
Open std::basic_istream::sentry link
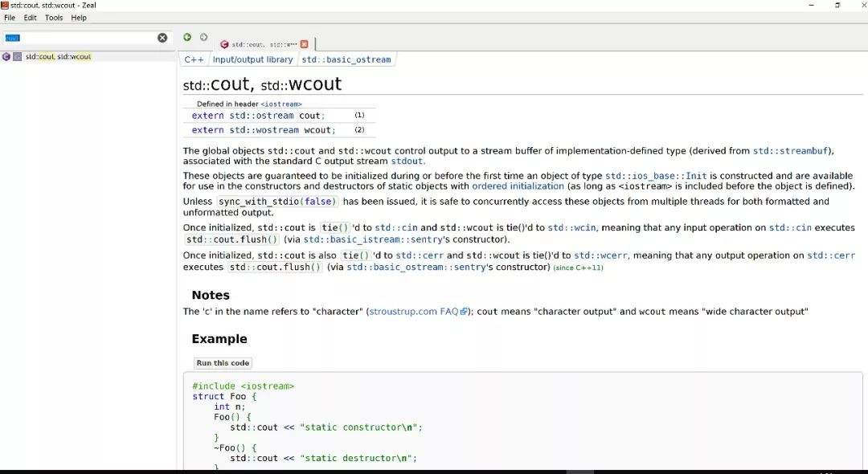[x=373, y=239]
